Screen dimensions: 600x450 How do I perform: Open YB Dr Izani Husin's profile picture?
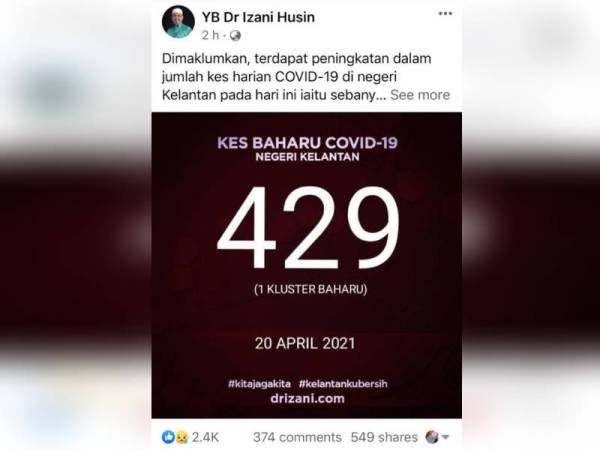click(x=178, y=22)
